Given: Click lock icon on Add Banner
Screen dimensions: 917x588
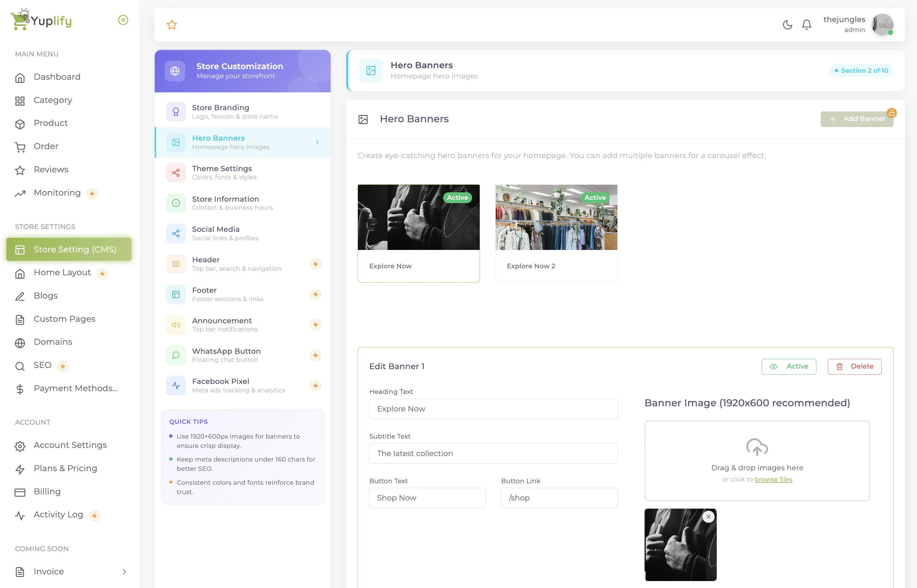Looking at the screenshot, I should [891, 113].
